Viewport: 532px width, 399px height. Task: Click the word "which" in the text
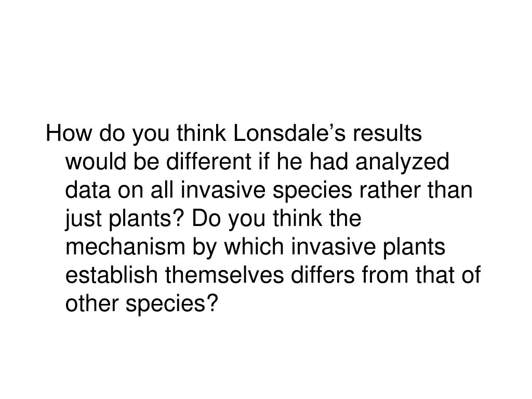(x=254, y=247)
